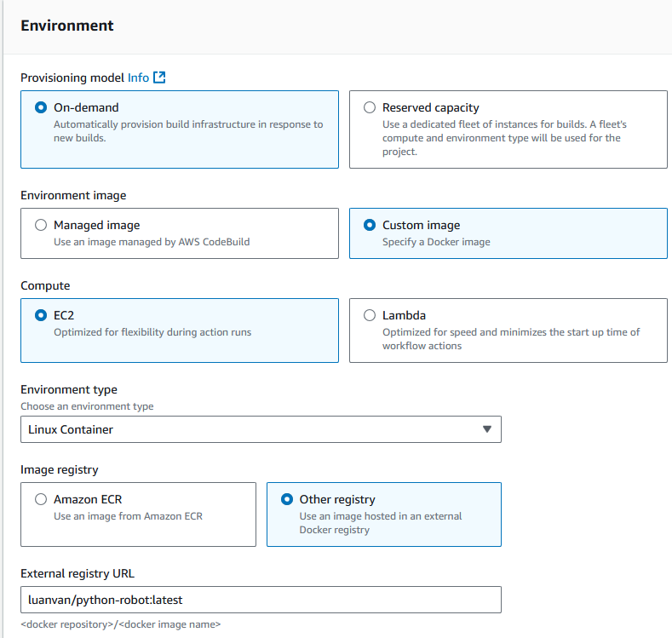
Task: Click the external link icon beside Info
Action: [x=159, y=78]
